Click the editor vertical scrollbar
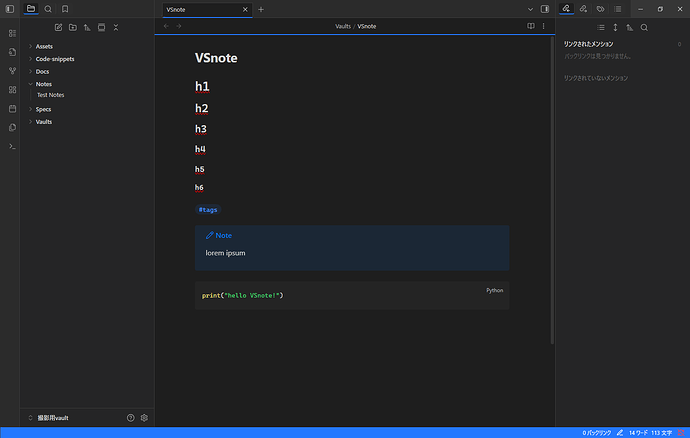Viewport: 690px width, 438px height. [552, 189]
